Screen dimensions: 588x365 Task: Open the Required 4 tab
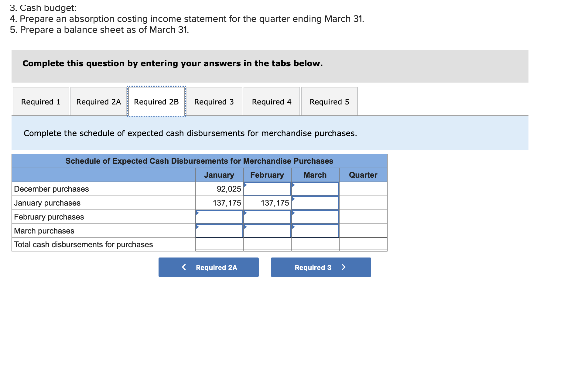[x=272, y=101]
